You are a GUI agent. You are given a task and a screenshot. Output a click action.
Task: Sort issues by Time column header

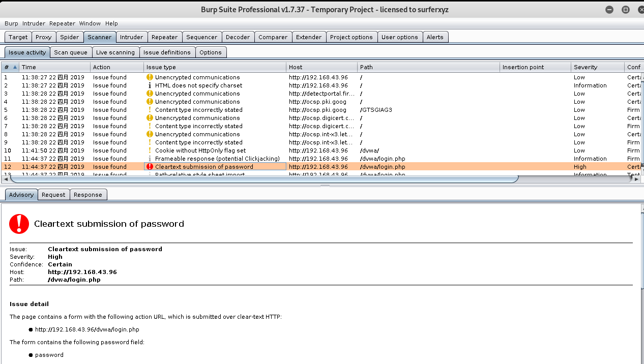tap(55, 67)
